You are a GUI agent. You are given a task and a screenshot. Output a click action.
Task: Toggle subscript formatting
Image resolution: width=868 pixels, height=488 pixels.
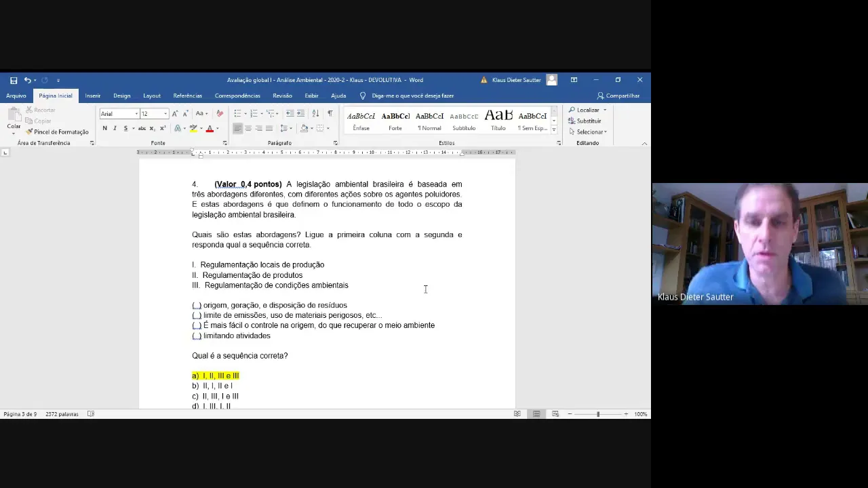pyautogui.click(x=152, y=128)
